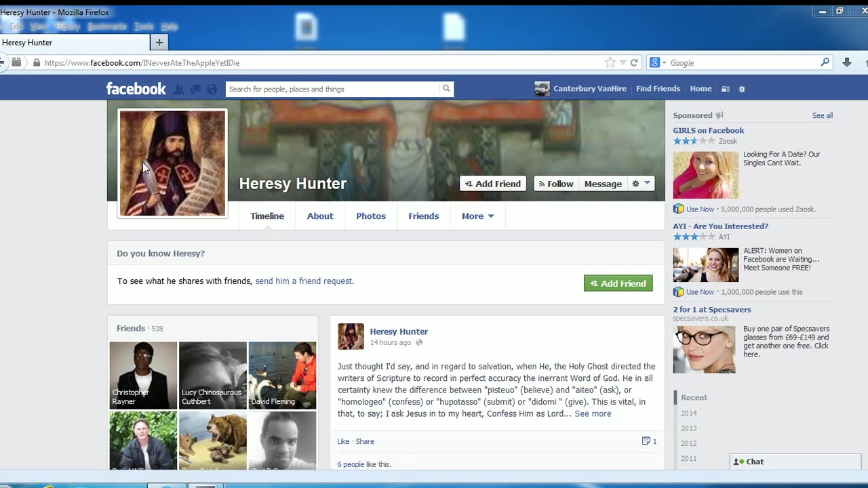This screenshot has height=488, width=868.
Task: Click Use Now for Zoosk
Action: [700, 209]
